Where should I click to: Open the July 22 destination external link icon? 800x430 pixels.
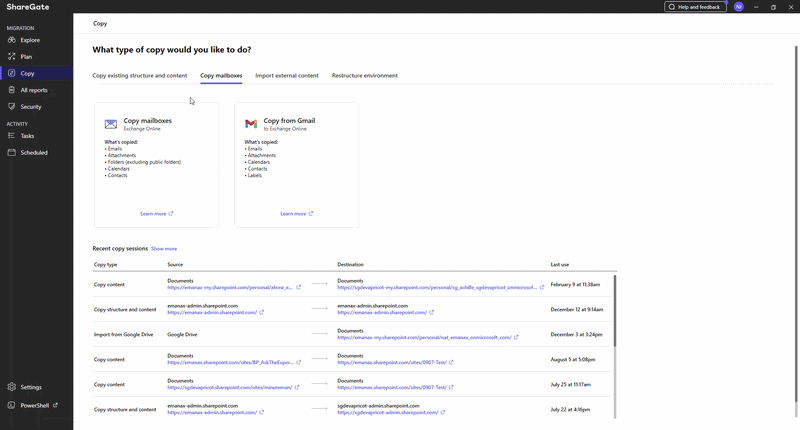tap(443, 413)
